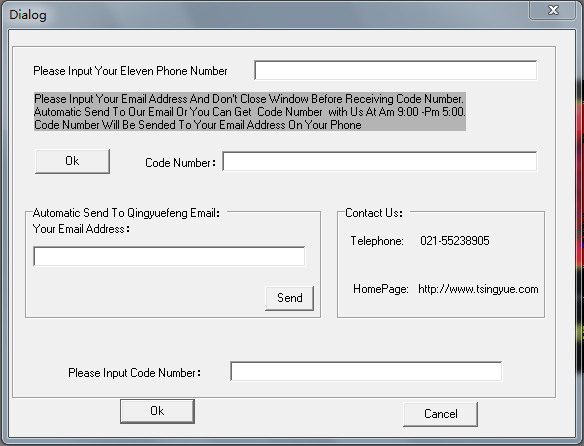Click the Automatic Send To Qingyuefeng Email heading
The image size is (584, 446).
coord(126,213)
